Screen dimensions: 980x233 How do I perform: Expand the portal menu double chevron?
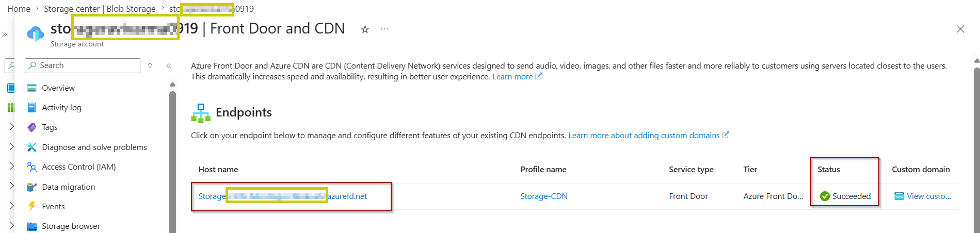[x=5, y=35]
